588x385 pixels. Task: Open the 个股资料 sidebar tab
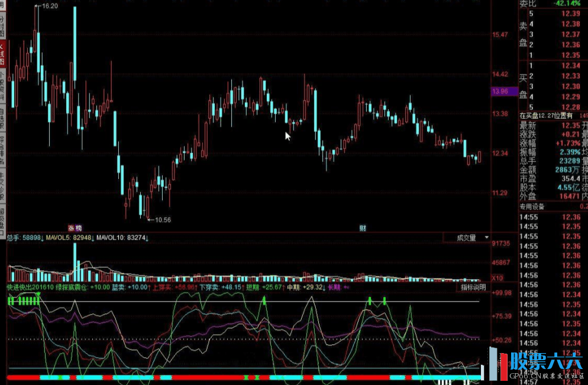pyautogui.click(x=2, y=85)
